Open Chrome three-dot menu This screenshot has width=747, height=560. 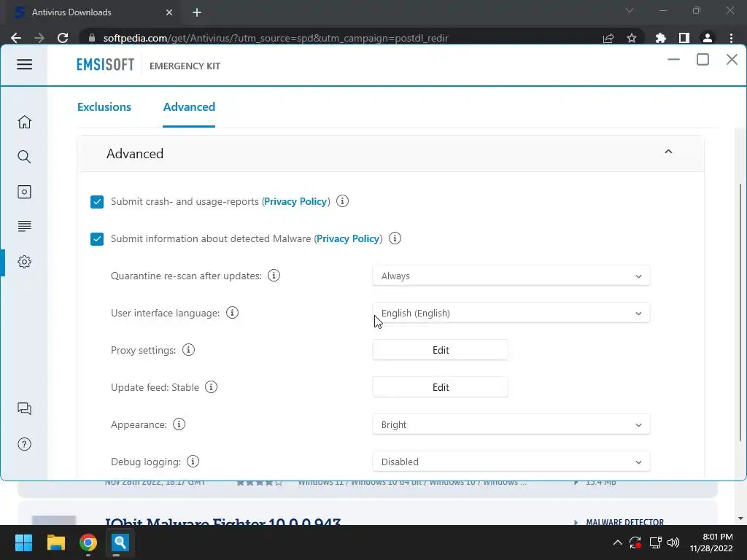pyautogui.click(x=731, y=38)
